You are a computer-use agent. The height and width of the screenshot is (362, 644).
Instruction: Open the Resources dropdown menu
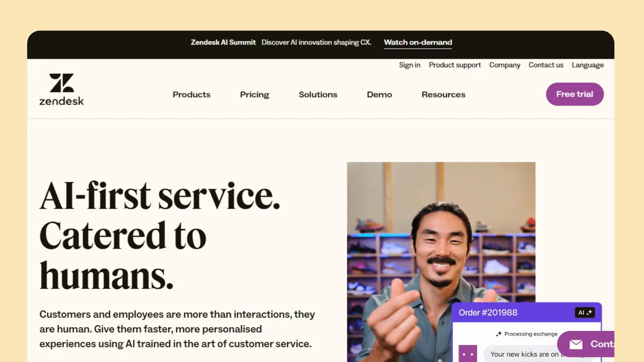tap(443, 95)
